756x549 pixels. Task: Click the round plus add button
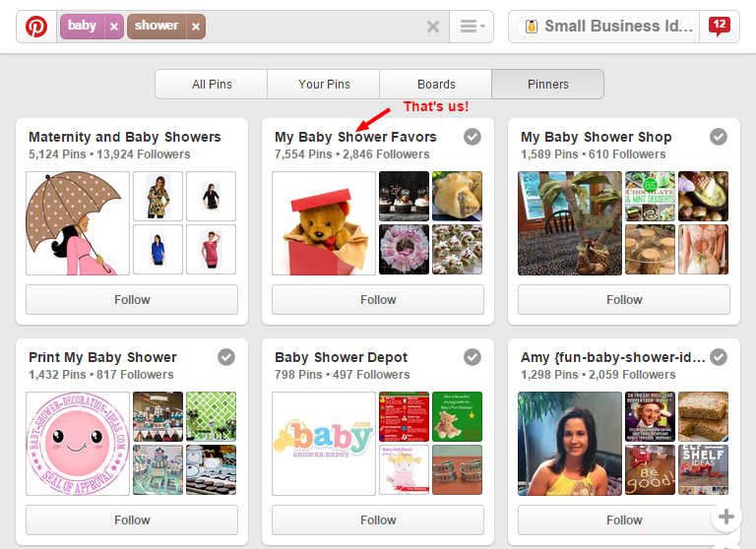pos(726,517)
